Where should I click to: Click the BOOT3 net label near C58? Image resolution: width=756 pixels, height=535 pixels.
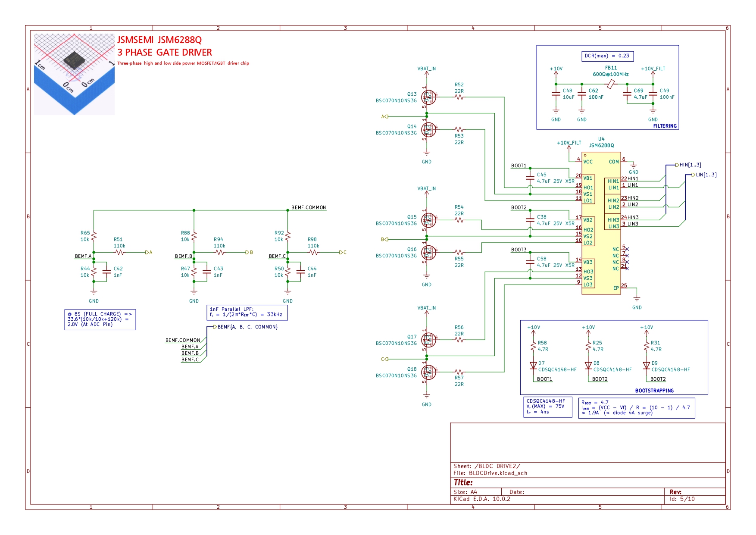(x=519, y=250)
